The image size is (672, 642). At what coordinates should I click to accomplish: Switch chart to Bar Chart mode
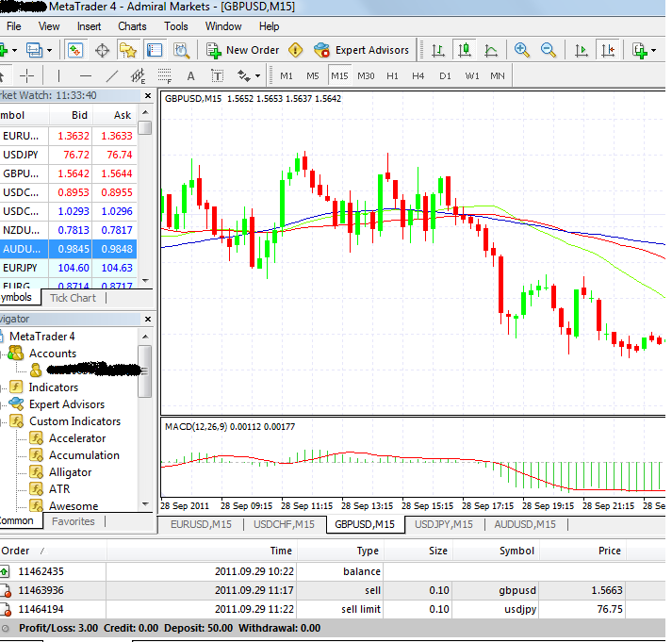pos(437,50)
